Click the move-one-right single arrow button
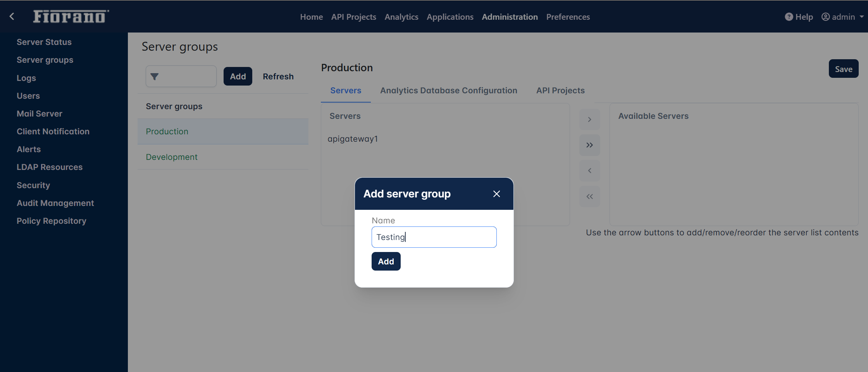This screenshot has height=372, width=868. (589, 120)
